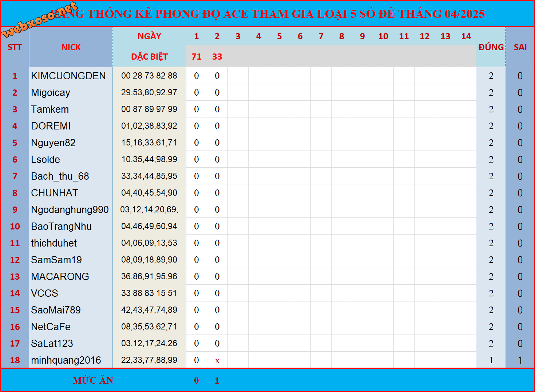This screenshot has height=392, width=535.
Task: Click the Nguyen82 nick cell
Action: click(x=71, y=143)
